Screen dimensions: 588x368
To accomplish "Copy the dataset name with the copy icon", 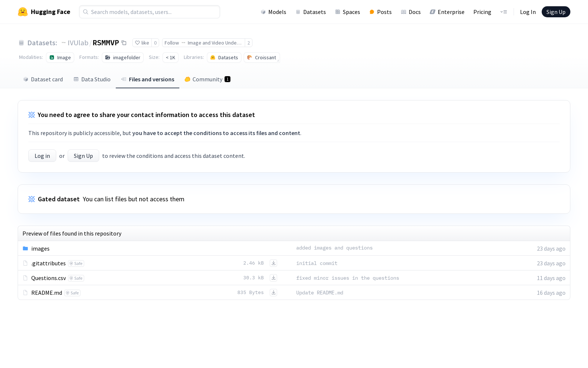I will click(x=124, y=43).
